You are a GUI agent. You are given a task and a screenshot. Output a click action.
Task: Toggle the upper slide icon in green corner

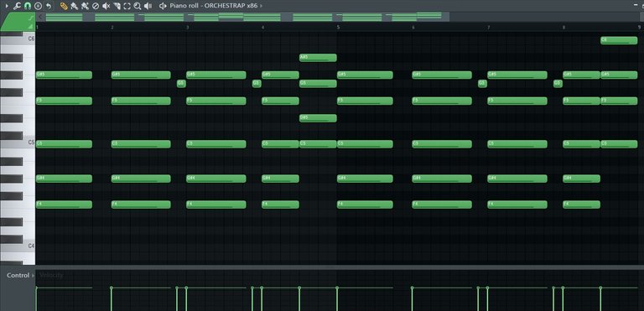click(31, 18)
